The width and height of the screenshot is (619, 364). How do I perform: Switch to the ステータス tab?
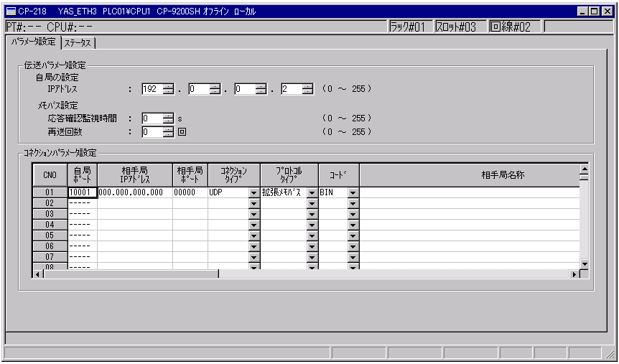(78, 42)
